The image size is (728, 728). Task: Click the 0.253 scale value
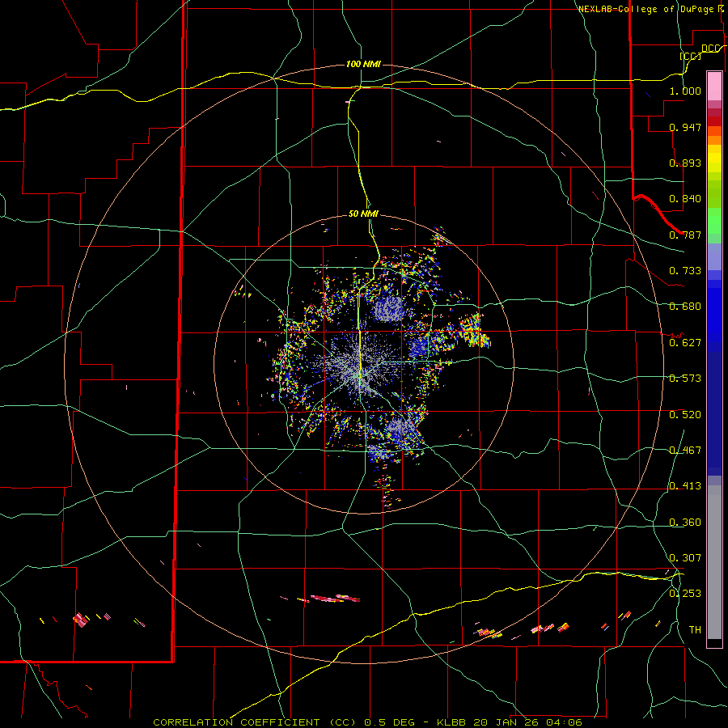(x=685, y=594)
